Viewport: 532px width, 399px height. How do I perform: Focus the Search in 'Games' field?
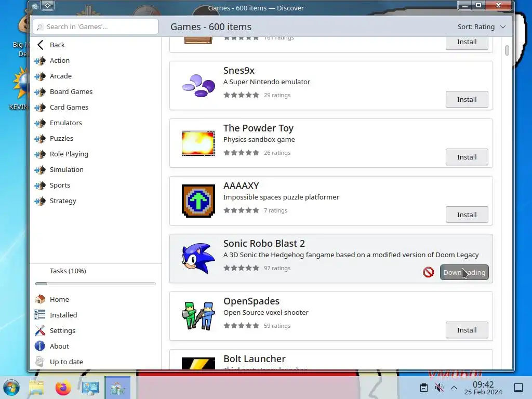point(96,26)
